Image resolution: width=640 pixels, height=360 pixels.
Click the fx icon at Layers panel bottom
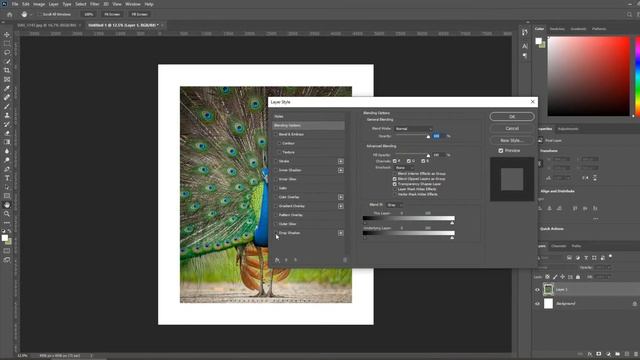(x=589, y=354)
